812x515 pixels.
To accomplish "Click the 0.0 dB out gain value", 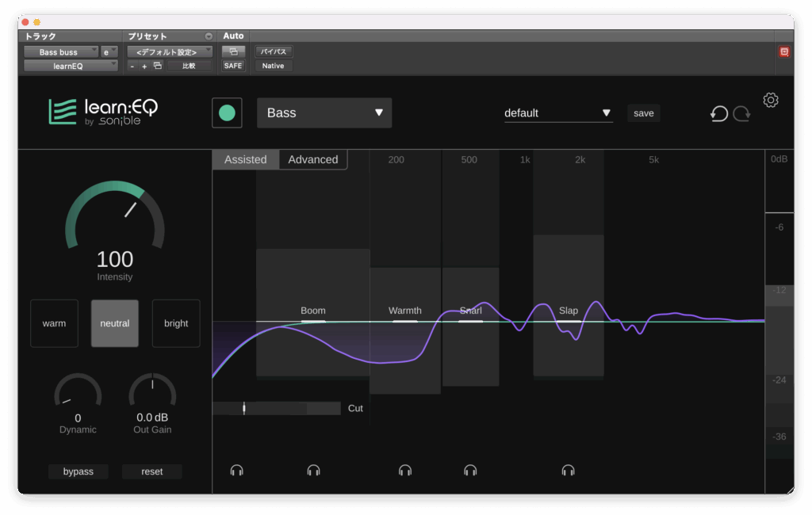I will [x=152, y=418].
